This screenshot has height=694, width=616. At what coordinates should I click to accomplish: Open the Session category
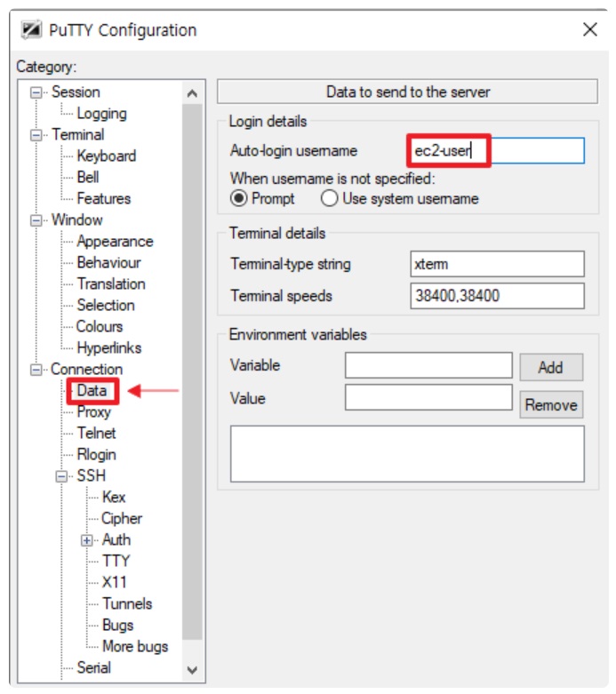tap(76, 92)
